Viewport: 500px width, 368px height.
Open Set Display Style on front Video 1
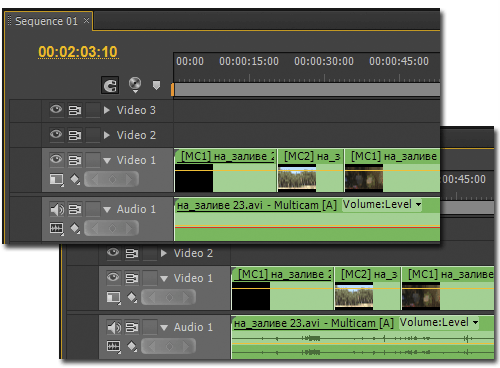[57, 179]
